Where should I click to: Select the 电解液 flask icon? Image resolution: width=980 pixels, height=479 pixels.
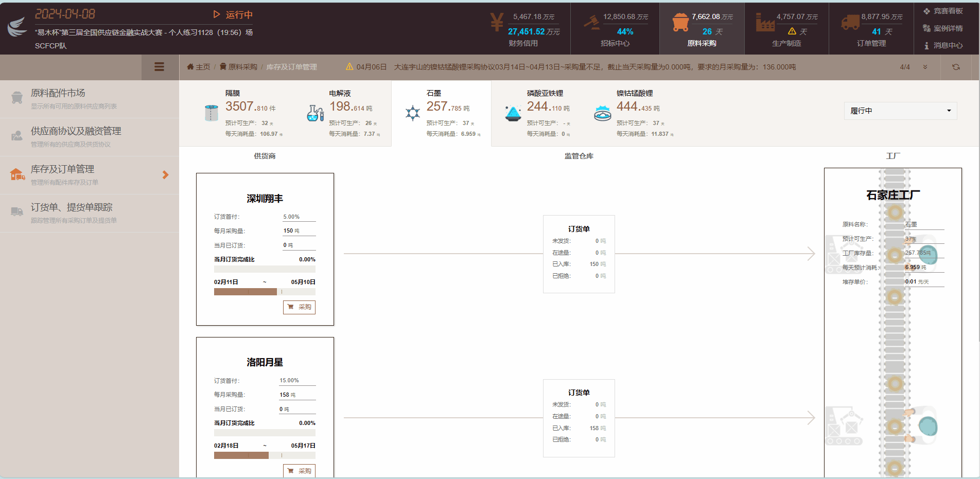click(315, 113)
